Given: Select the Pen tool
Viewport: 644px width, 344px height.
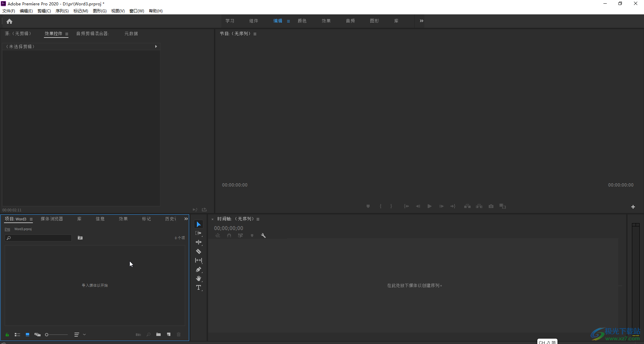Looking at the screenshot, I should (x=199, y=269).
